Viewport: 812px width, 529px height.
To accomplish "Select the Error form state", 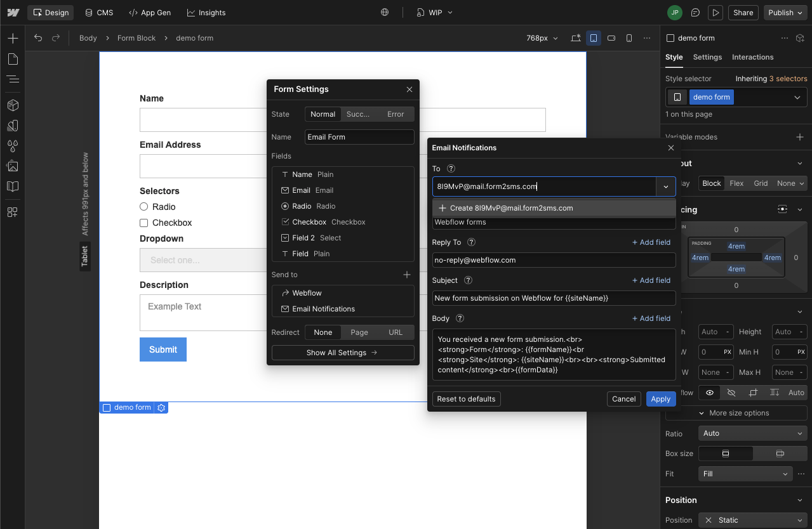I will pos(395,114).
